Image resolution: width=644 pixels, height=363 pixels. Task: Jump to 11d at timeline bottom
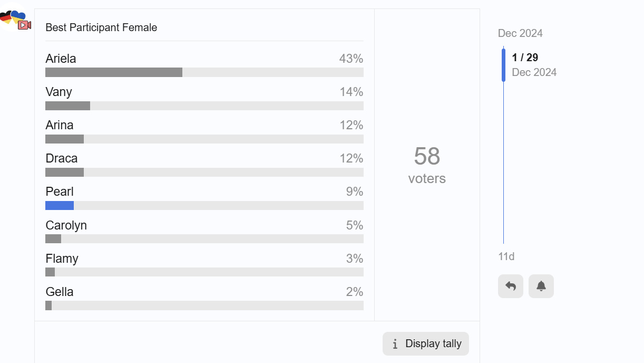pyautogui.click(x=506, y=256)
